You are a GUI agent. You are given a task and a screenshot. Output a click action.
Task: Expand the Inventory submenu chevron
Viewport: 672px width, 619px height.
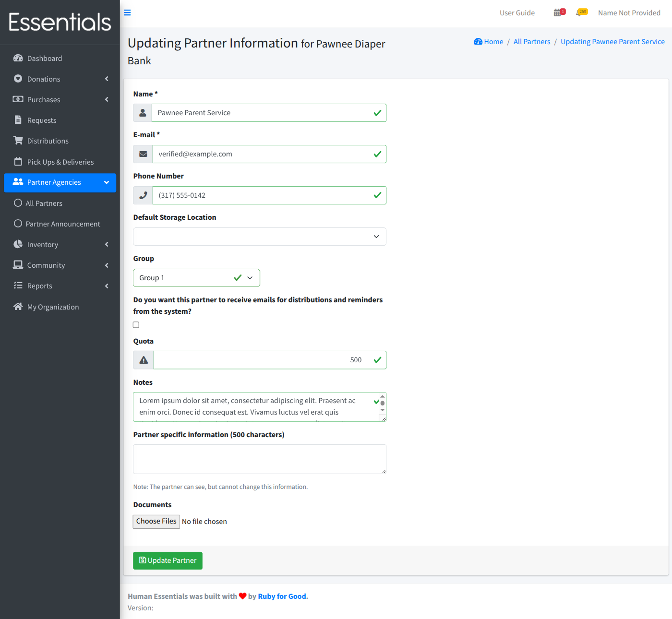coord(107,244)
